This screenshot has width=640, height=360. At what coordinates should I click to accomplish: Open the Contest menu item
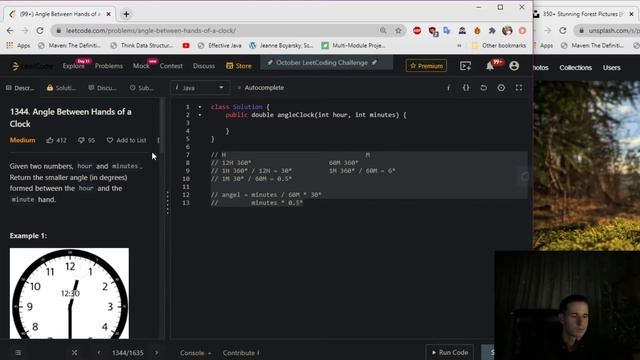tap(171, 66)
